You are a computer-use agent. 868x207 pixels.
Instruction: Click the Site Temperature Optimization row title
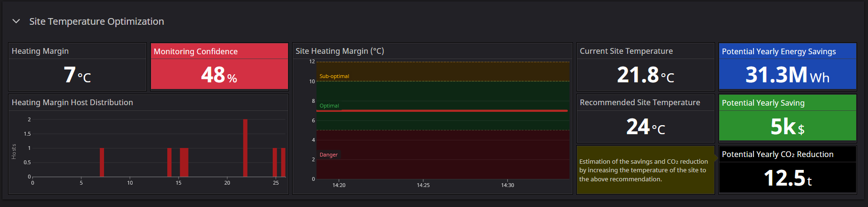[x=96, y=21]
